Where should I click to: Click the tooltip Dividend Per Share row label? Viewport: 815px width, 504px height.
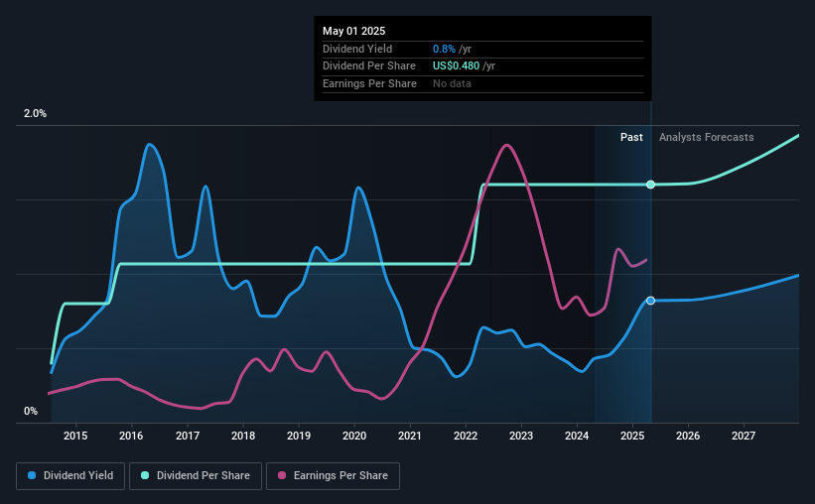pos(369,66)
